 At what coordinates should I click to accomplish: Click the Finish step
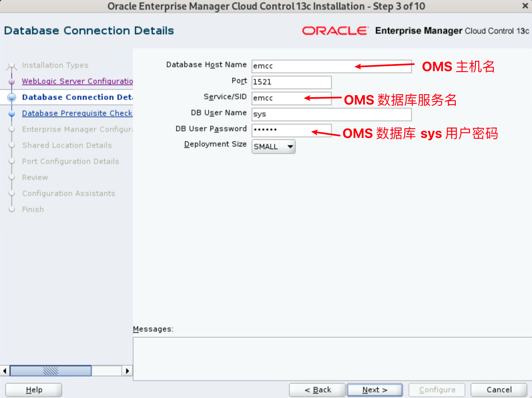tap(33, 209)
